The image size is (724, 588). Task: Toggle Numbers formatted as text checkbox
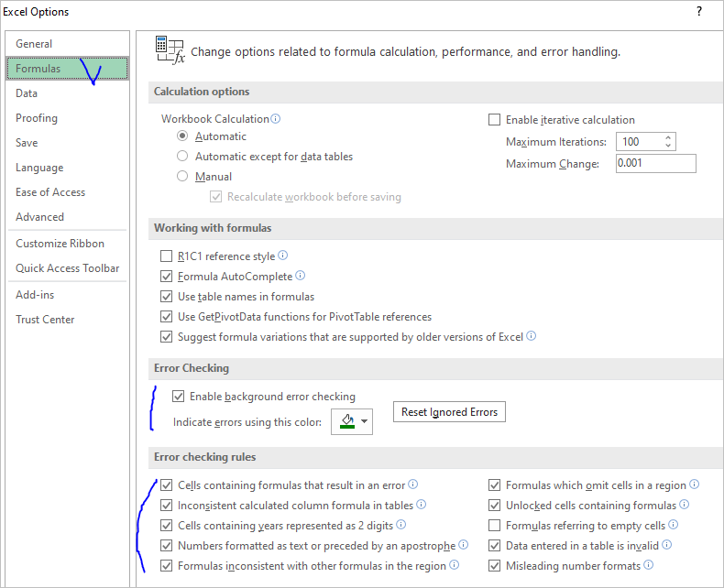(166, 546)
